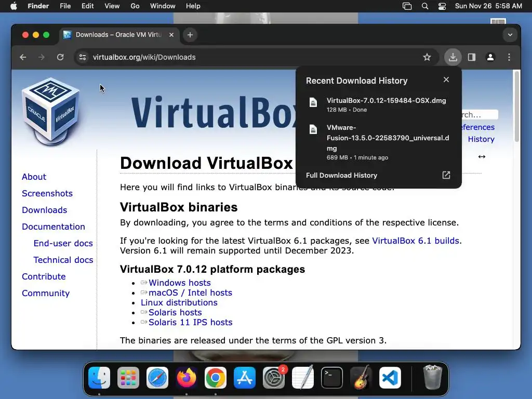Select the Downloads – Oracle VM VirtualBox tab
The width and height of the screenshot is (532, 399).
point(119,35)
